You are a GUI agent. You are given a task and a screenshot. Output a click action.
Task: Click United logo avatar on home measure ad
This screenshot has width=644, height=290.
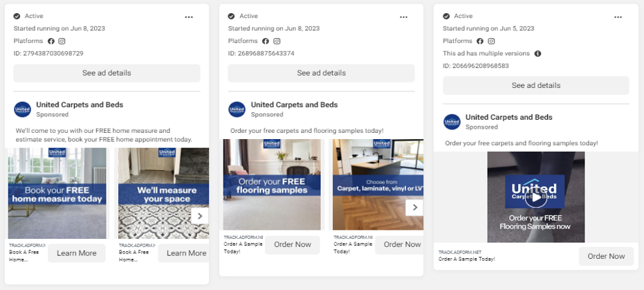point(22,109)
